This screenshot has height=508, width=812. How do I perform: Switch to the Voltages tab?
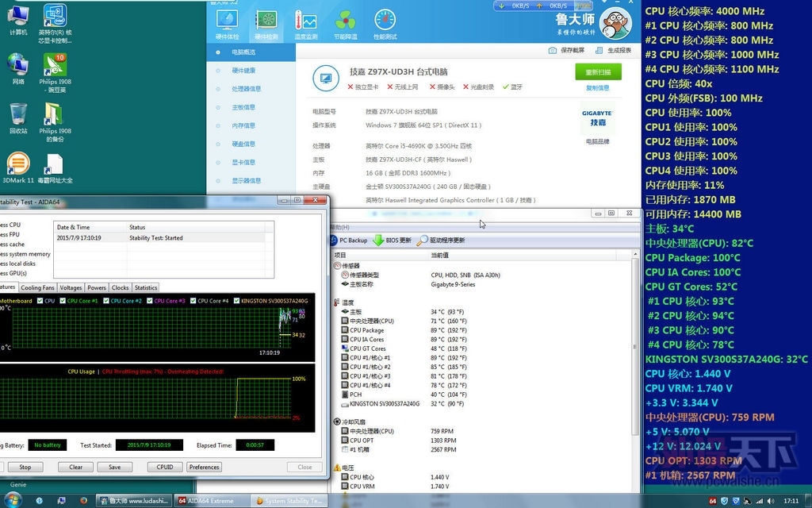point(71,287)
